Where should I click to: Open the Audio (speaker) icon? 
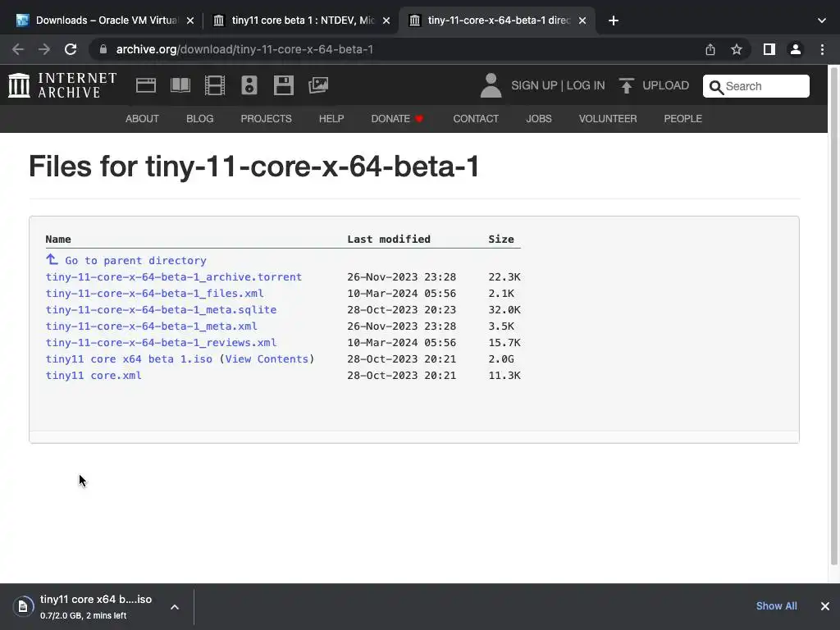coord(249,85)
